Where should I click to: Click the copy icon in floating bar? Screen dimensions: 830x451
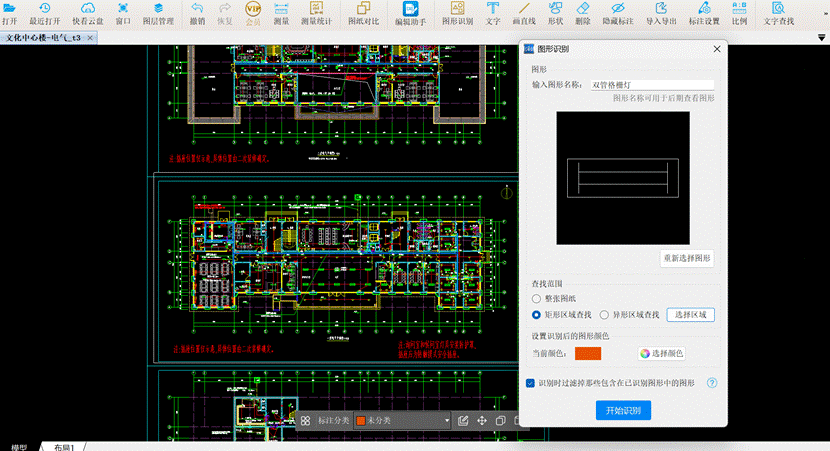tap(500, 420)
